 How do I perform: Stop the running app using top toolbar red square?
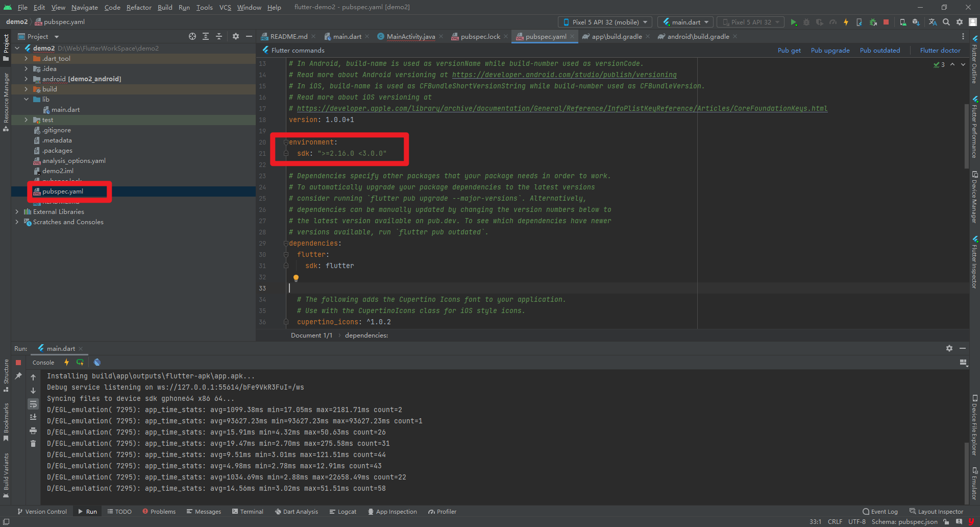pos(886,22)
